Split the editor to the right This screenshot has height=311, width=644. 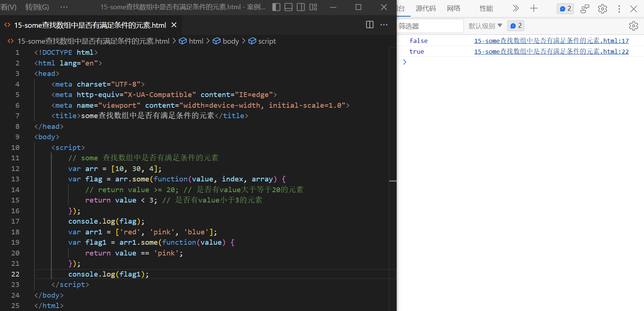pos(370,25)
